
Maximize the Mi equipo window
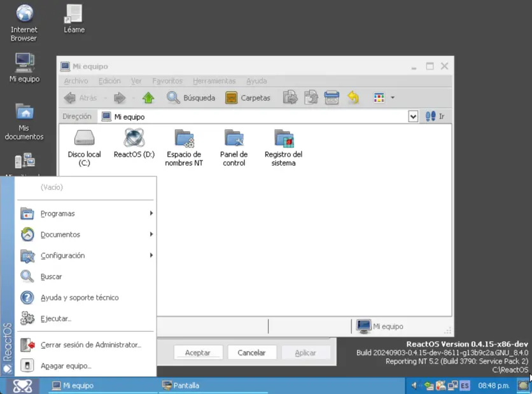click(x=430, y=66)
